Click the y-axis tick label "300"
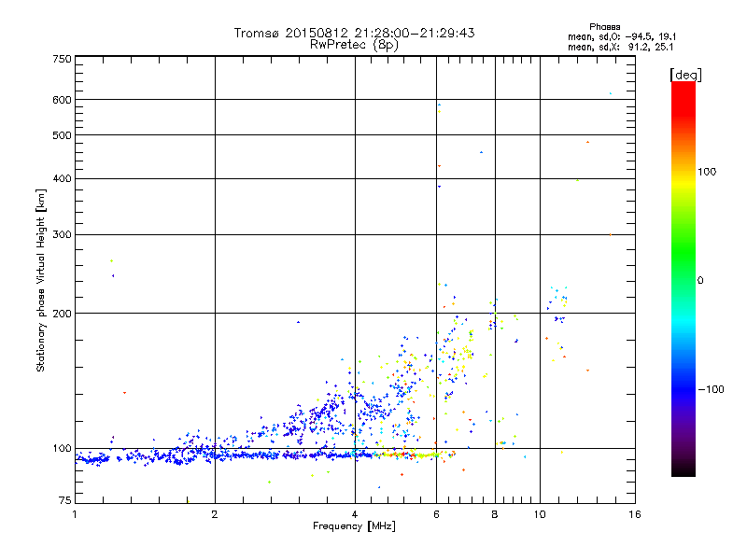 (62, 234)
